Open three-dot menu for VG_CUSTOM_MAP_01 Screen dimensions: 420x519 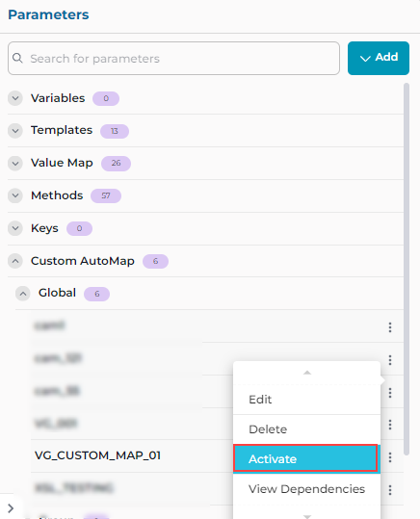[390, 457]
